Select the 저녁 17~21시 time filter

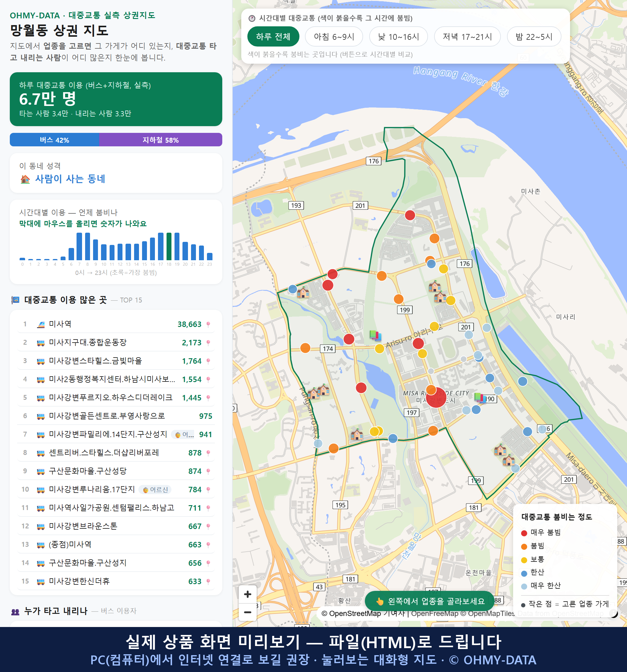pos(467,36)
